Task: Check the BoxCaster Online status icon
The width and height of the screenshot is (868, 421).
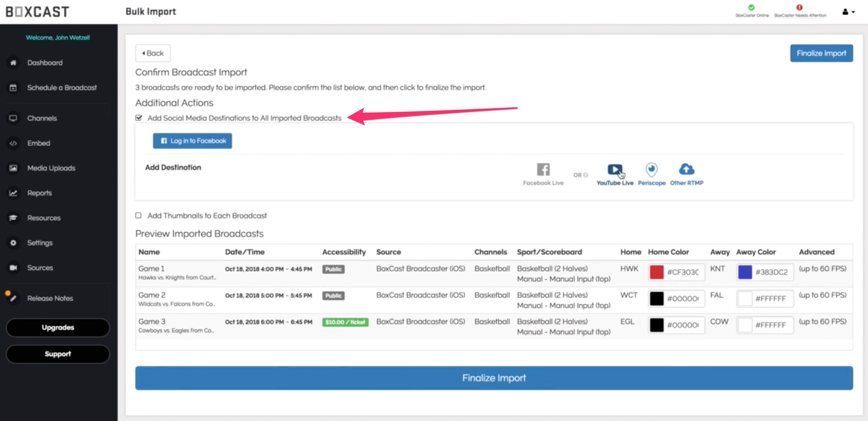Action: point(751,7)
